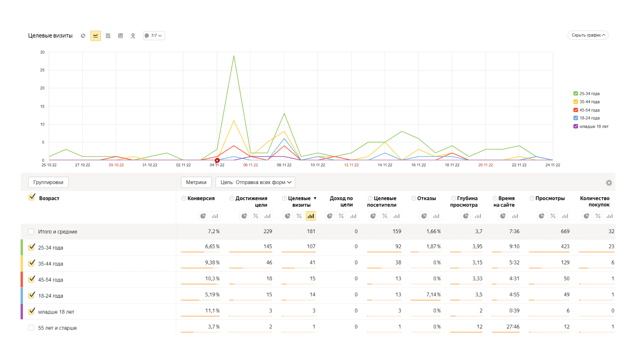The height and width of the screenshot is (364, 636).
Task: Uncheck the 25-34 года row checkbox
Action: (x=32, y=247)
